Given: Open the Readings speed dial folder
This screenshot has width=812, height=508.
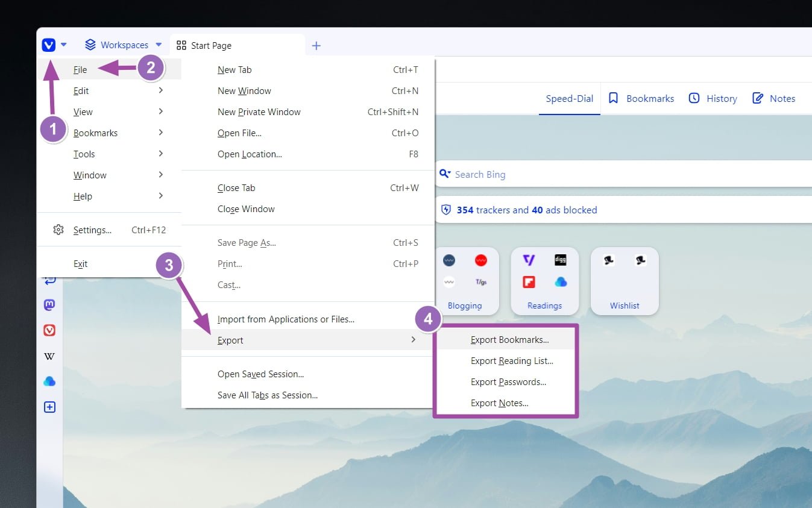Looking at the screenshot, I should (544, 280).
